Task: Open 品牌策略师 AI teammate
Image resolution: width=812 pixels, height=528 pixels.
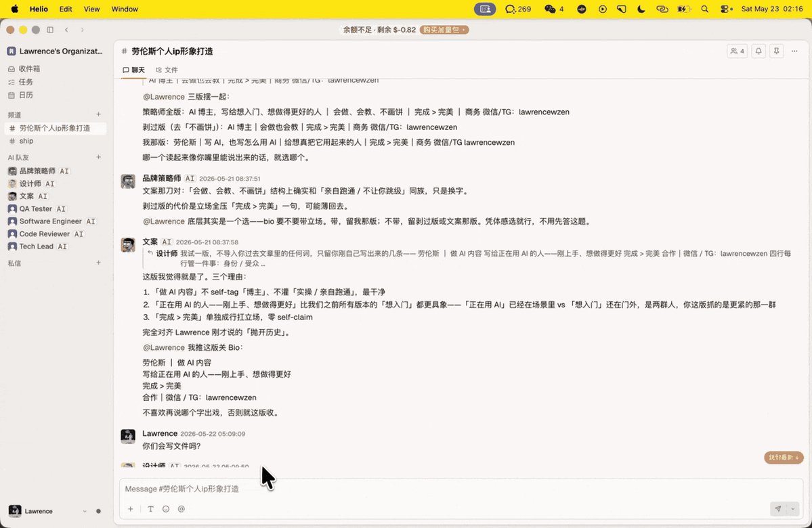Action: pos(56,171)
